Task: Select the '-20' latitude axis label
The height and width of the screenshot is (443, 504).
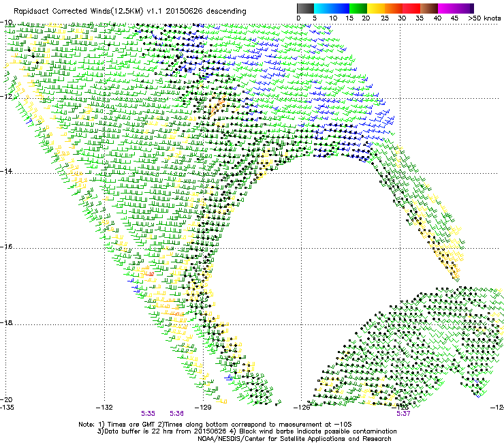Action: (x=6, y=399)
